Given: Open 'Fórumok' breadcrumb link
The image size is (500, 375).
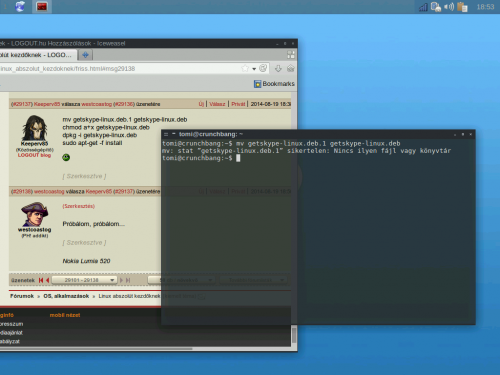Looking at the screenshot, I should (x=22, y=296).
